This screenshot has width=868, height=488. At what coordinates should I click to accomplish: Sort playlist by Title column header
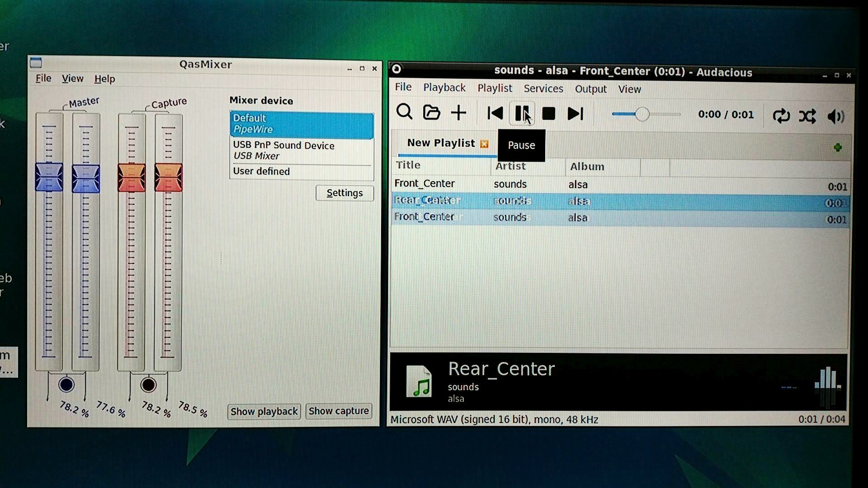pyautogui.click(x=441, y=165)
